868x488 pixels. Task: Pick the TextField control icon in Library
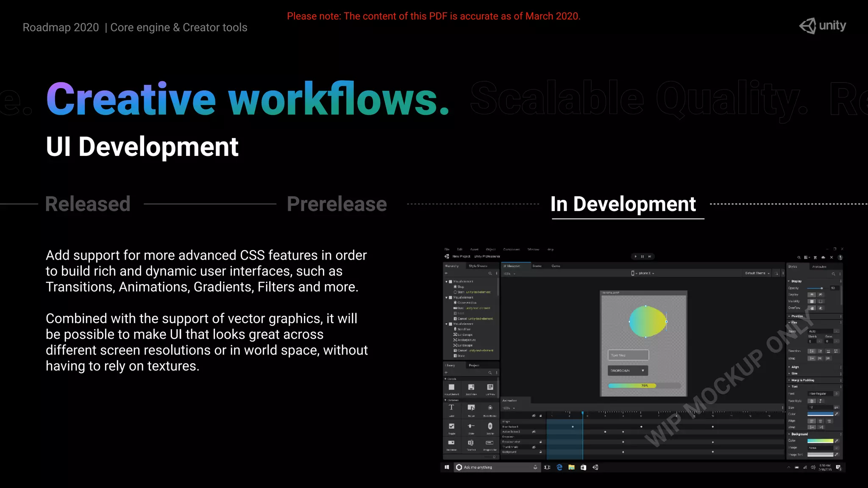pyautogui.click(x=471, y=443)
